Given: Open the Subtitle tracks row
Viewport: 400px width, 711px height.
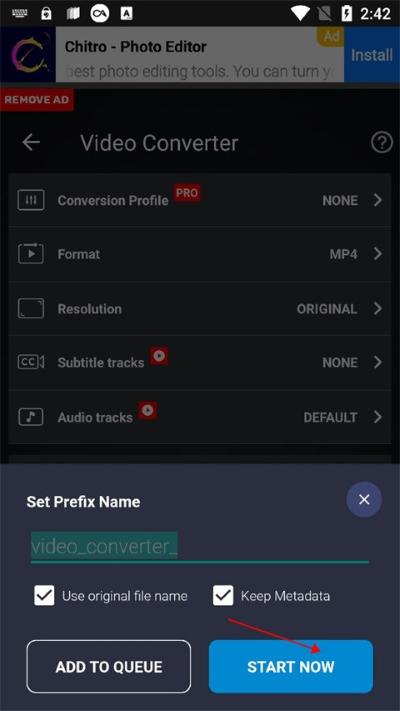Looking at the screenshot, I should [200, 362].
